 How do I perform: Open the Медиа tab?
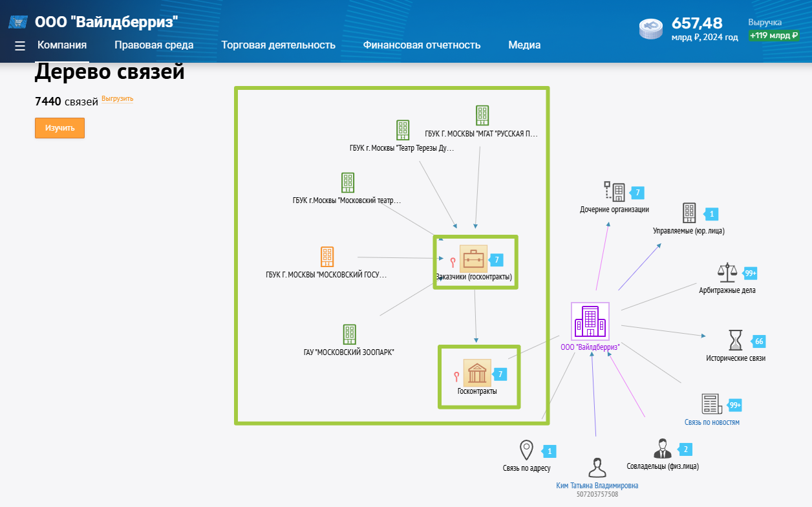[x=524, y=45]
